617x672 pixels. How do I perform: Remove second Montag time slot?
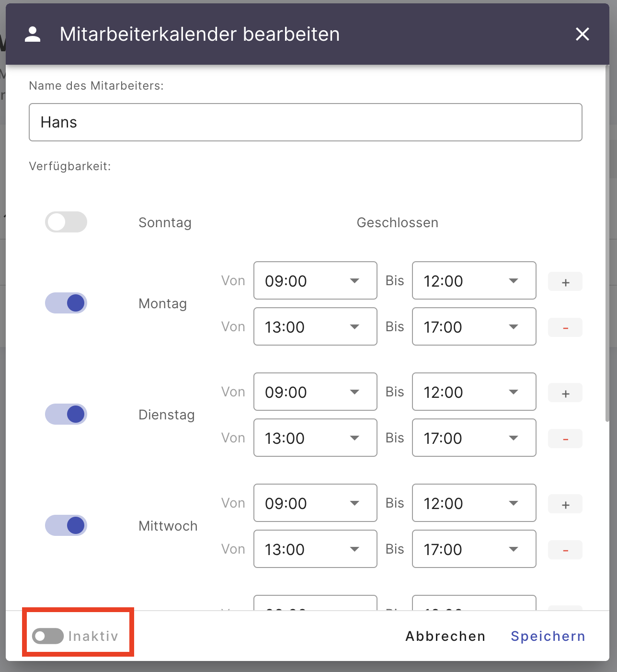(565, 328)
